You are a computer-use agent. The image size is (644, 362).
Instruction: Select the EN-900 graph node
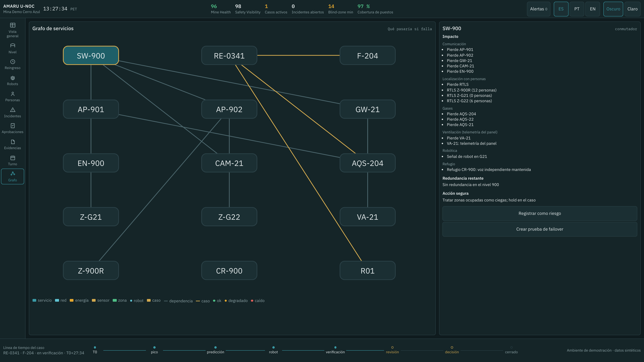click(91, 163)
